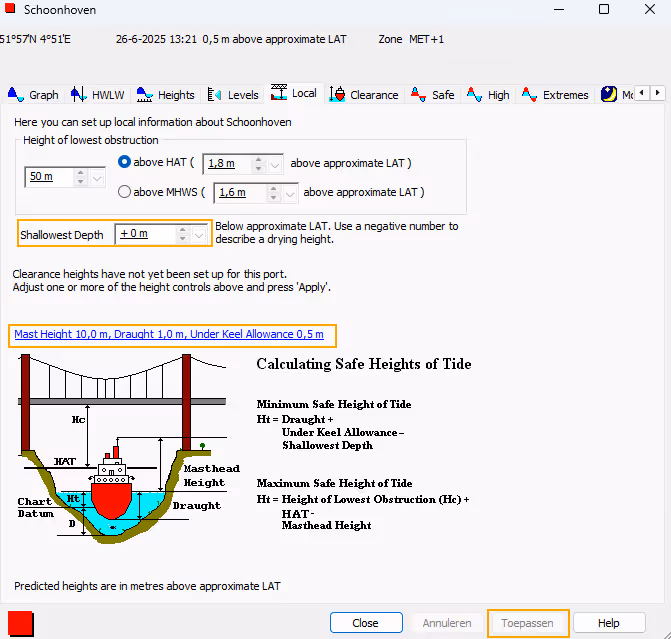Screen dimensions: 671x639
Task: Select the Clearance tab
Action: 364,95
